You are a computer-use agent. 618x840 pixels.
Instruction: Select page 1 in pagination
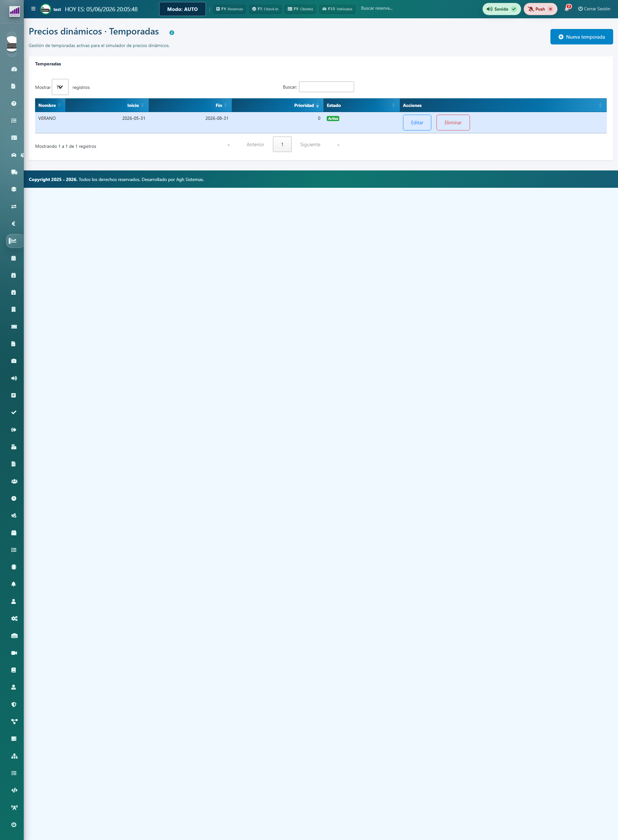(282, 145)
